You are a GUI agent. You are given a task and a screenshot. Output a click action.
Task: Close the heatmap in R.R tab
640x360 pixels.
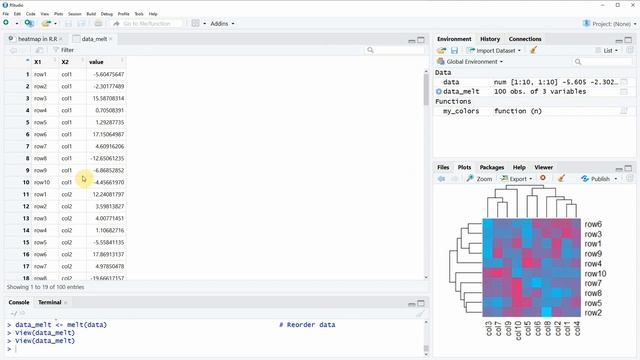pyautogui.click(x=61, y=39)
